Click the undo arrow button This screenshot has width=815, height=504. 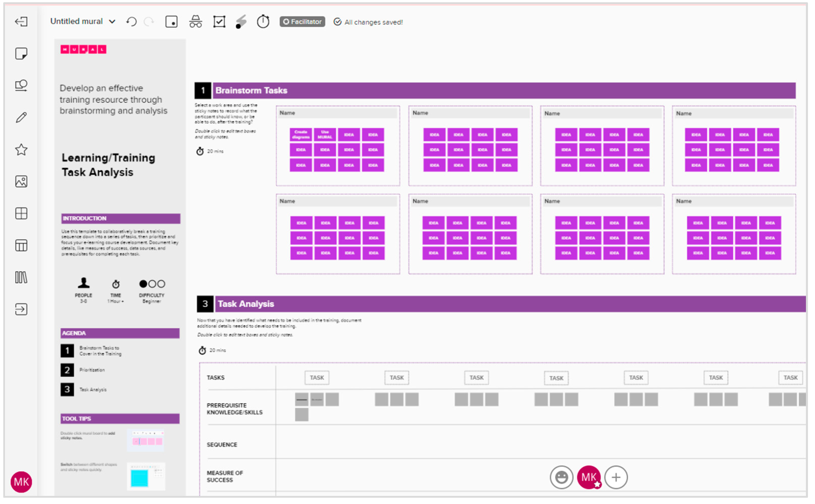(131, 22)
